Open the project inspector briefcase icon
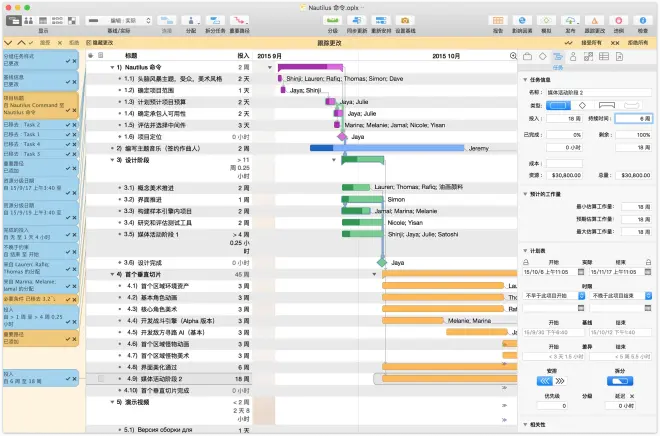 pos(527,56)
